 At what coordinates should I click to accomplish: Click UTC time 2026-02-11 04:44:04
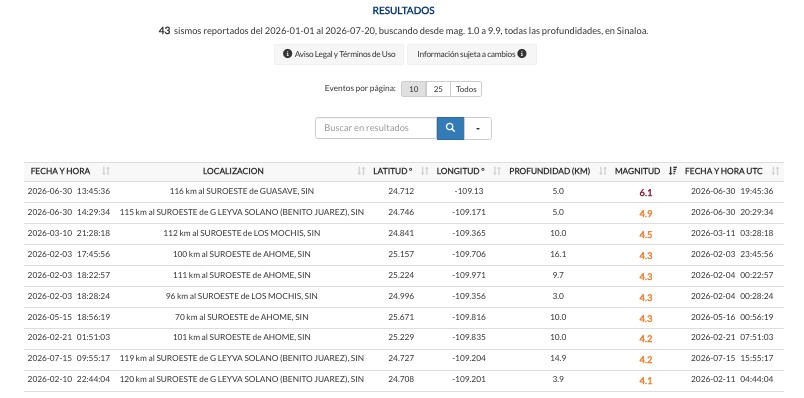(x=732, y=380)
